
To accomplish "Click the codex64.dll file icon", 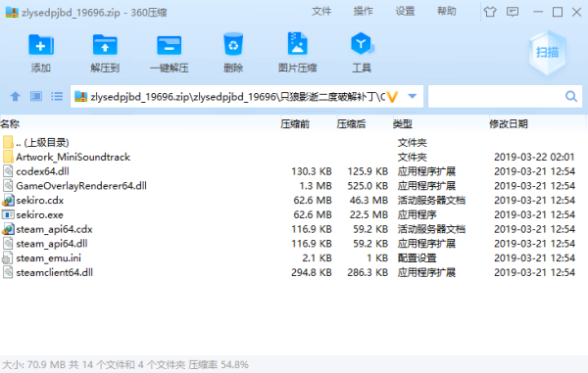I will tap(8, 171).
